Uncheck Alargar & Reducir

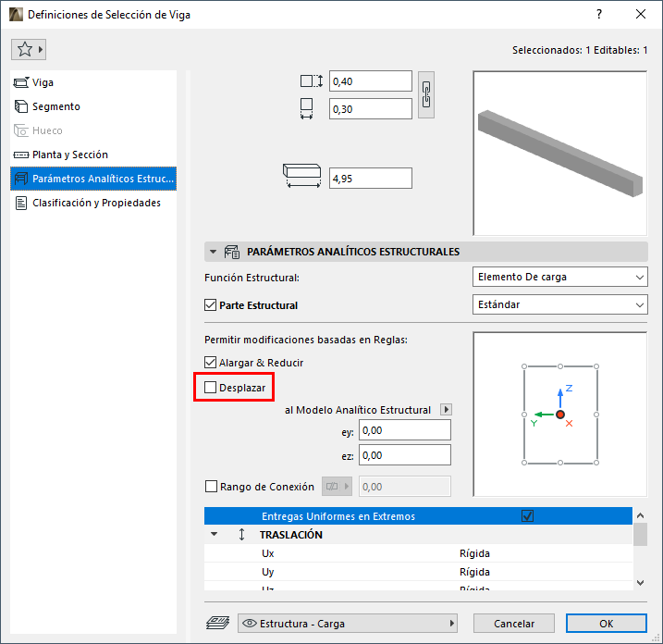tap(210, 362)
